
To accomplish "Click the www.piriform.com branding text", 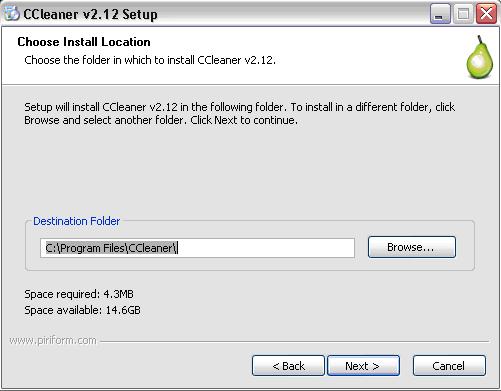I will click(x=53, y=340).
